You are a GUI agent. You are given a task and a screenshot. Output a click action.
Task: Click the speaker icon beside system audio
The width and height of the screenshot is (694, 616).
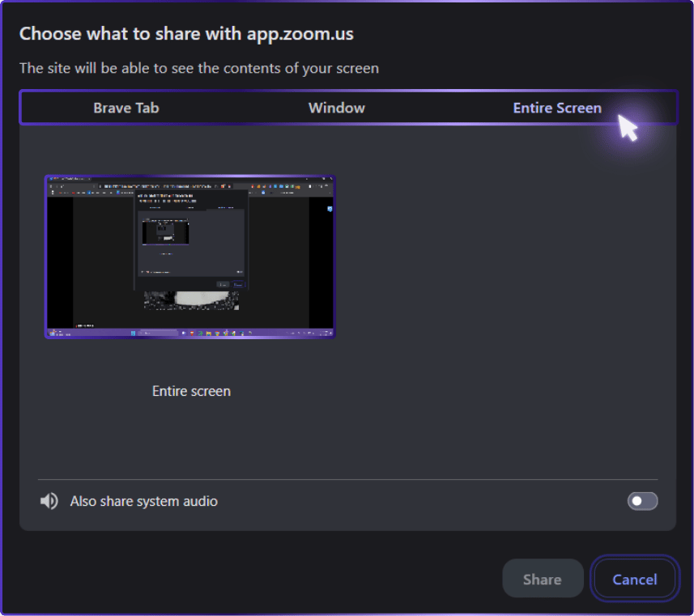[49, 501]
